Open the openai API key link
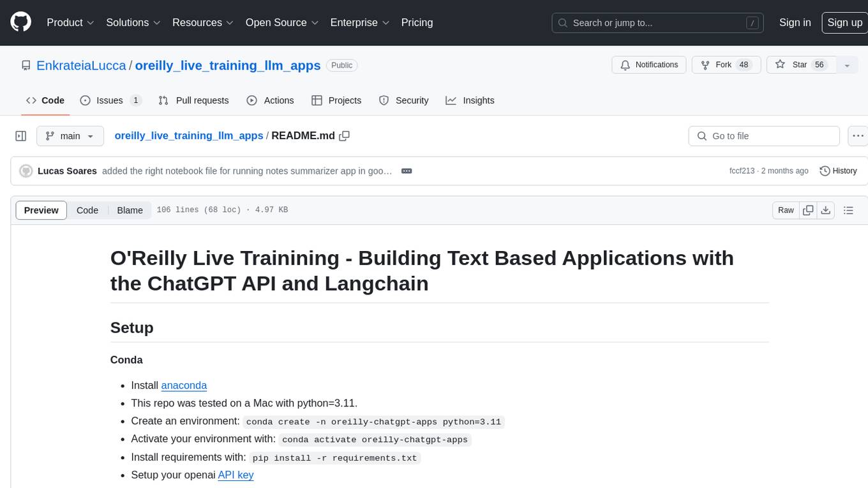868x488 pixels. pyautogui.click(x=236, y=475)
